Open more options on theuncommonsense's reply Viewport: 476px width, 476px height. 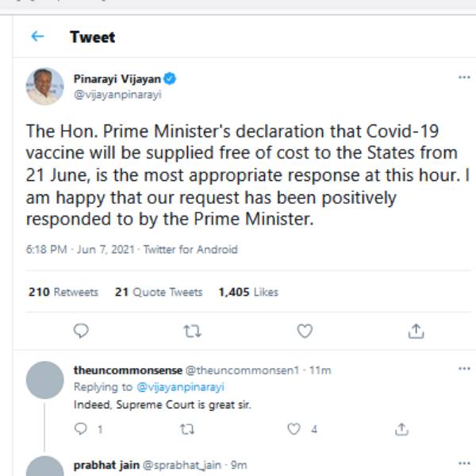(x=464, y=369)
